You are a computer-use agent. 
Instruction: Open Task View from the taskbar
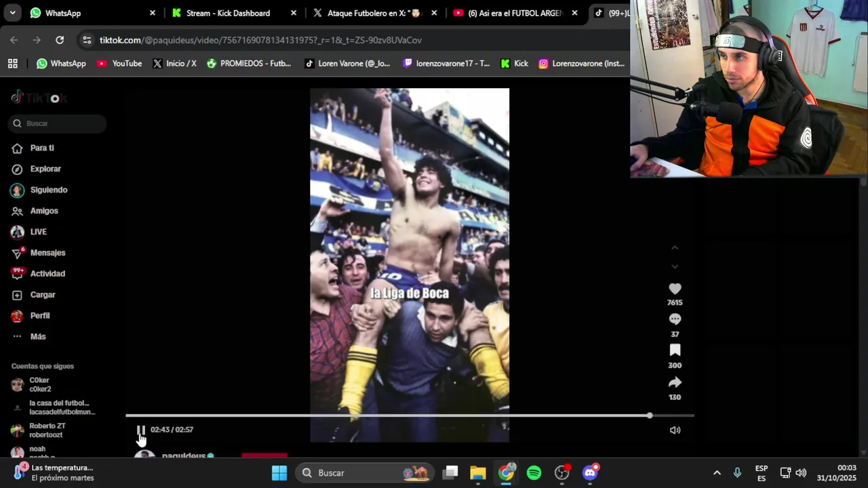pos(451,473)
